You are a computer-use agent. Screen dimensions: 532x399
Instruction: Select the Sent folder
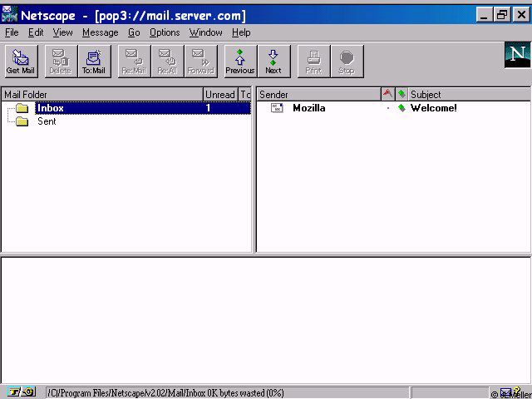click(47, 121)
